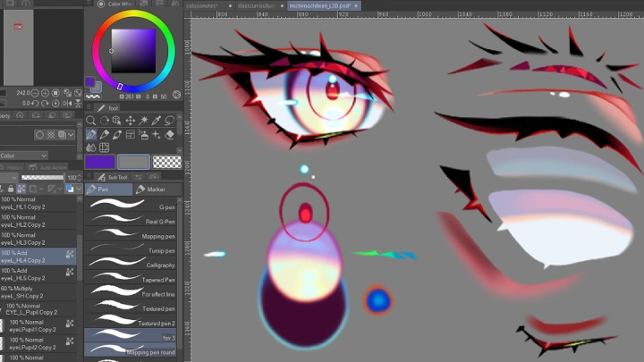Open color space switch icon below wheel
This screenshot has width=644, height=362.
point(176,96)
